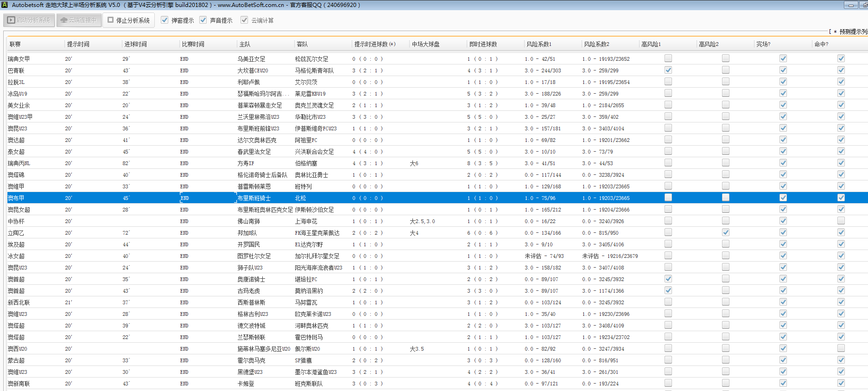Click the play icon on 启动分析系统

(x=11, y=20)
